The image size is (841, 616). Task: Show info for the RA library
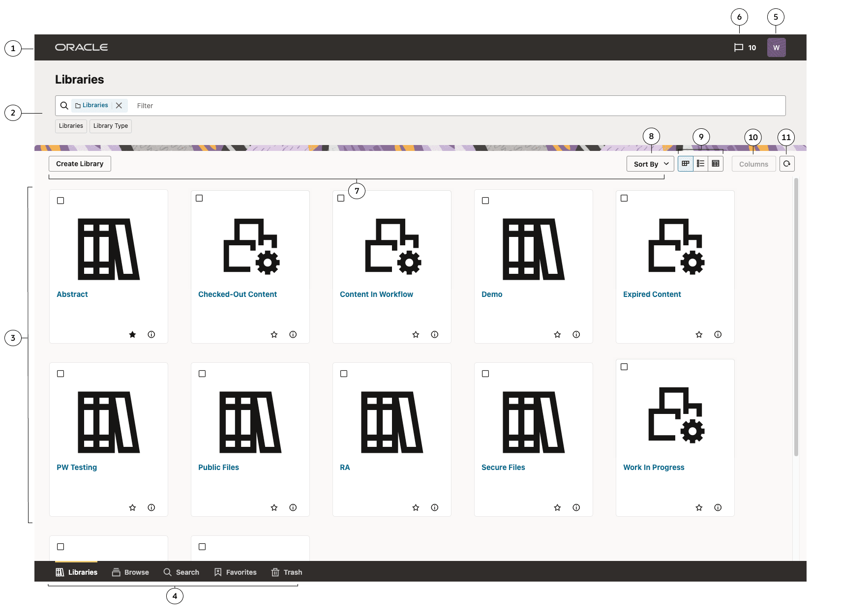(x=435, y=507)
